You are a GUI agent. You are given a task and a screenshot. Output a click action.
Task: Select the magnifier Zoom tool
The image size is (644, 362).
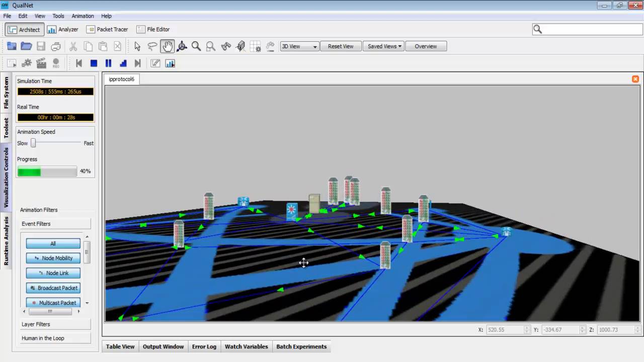coord(196,46)
